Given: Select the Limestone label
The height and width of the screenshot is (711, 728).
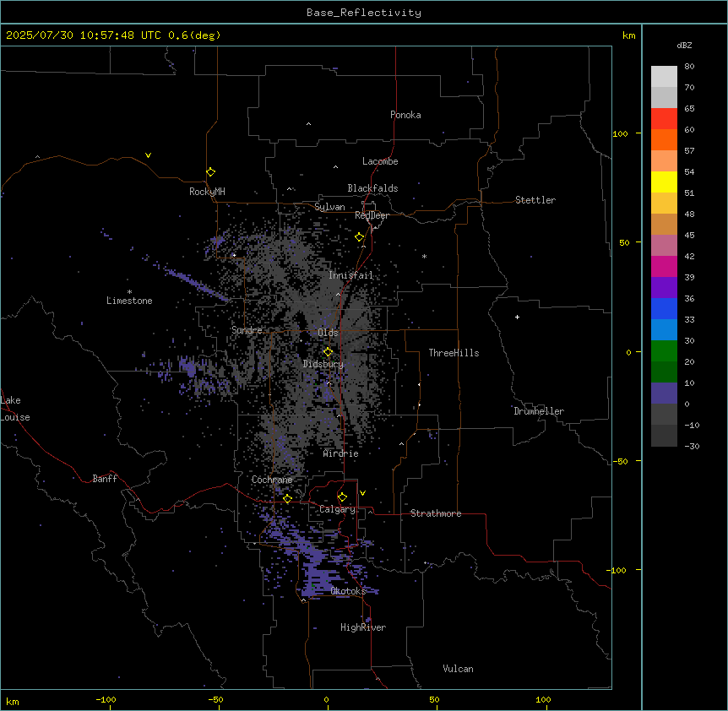Looking at the screenshot, I should [x=129, y=301].
